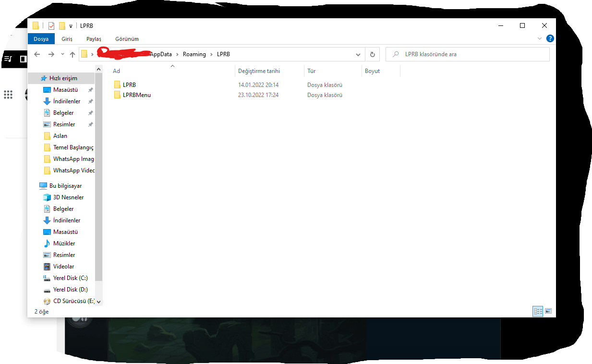Expand the address bar history dropdown
The height and width of the screenshot is (364, 592).
[x=358, y=54]
